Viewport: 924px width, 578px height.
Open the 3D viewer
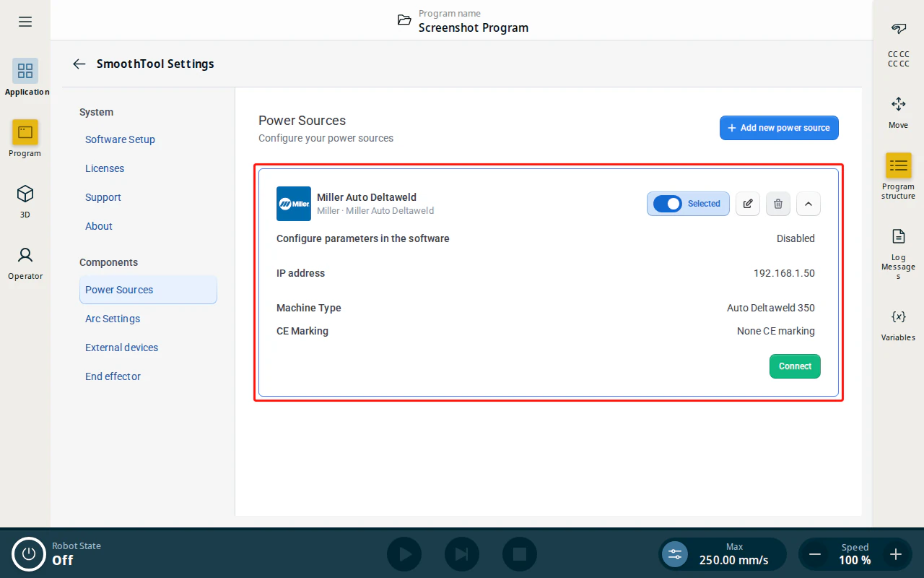[x=25, y=199]
